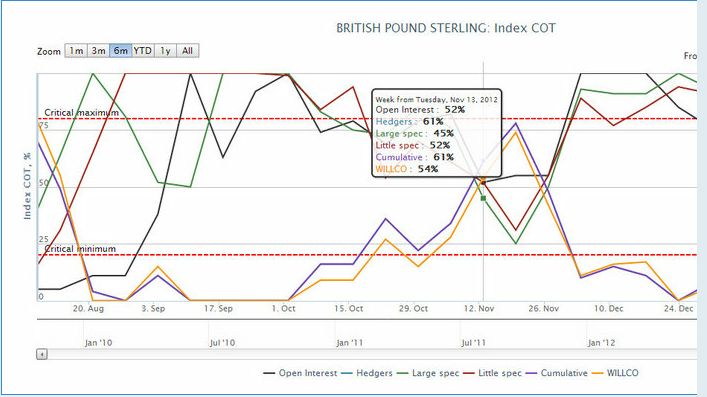Click the navigator scrollbar track
This screenshot has width=707, height=397.
[372, 354]
